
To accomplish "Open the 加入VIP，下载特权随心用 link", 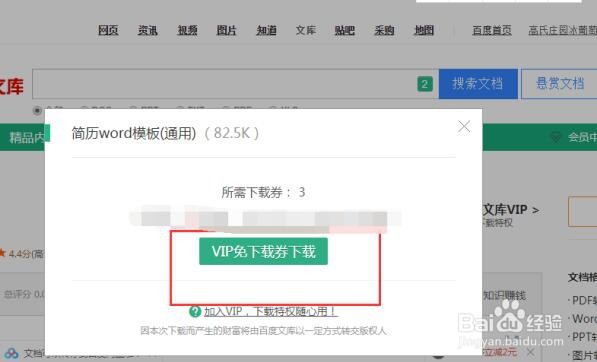I will [270, 311].
